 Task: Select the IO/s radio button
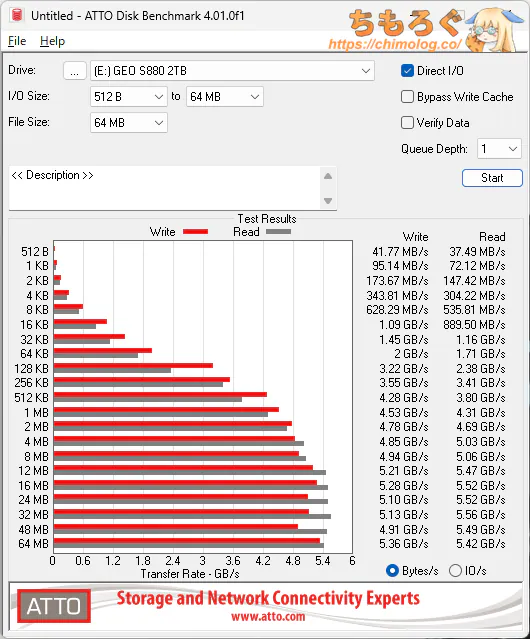455,571
